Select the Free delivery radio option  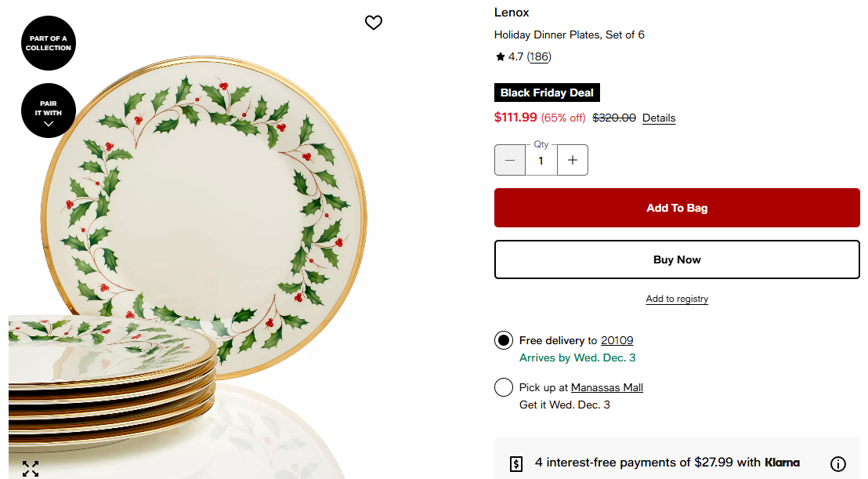pyautogui.click(x=504, y=340)
